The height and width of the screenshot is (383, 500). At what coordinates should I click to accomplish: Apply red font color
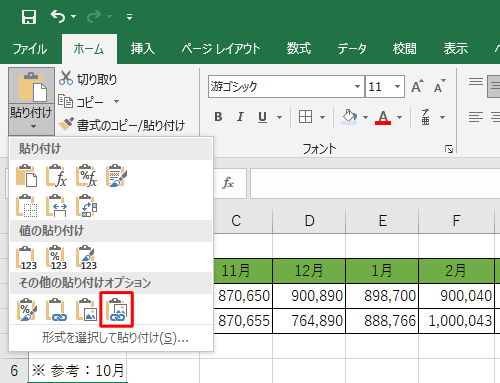(x=383, y=117)
